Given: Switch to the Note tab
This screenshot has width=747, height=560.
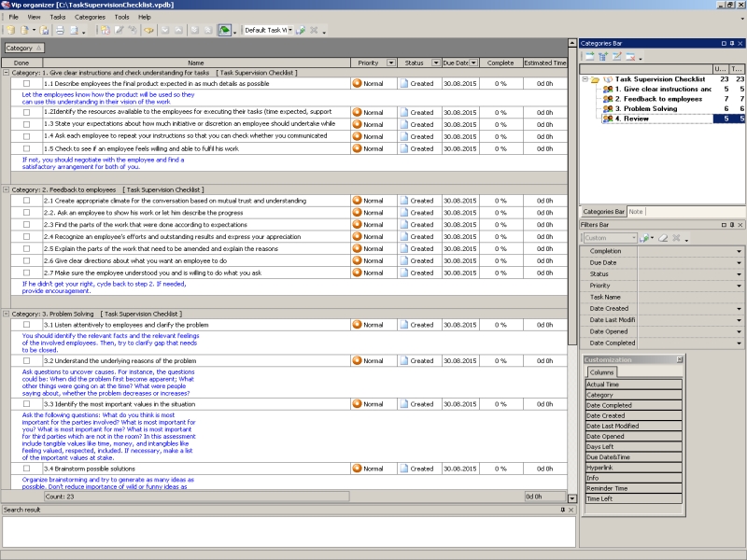Looking at the screenshot, I should pyautogui.click(x=636, y=212).
